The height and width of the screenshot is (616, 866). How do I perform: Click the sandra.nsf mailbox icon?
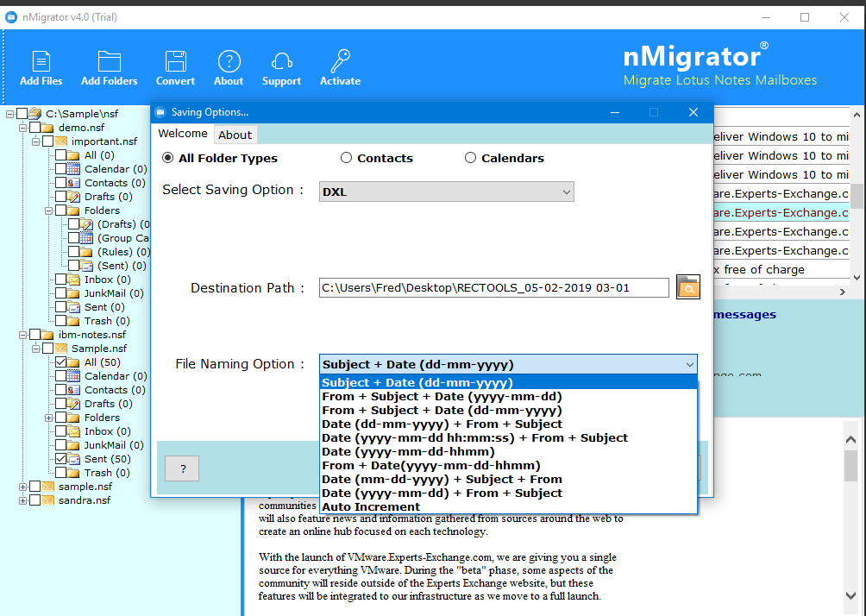(x=48, y=500)
